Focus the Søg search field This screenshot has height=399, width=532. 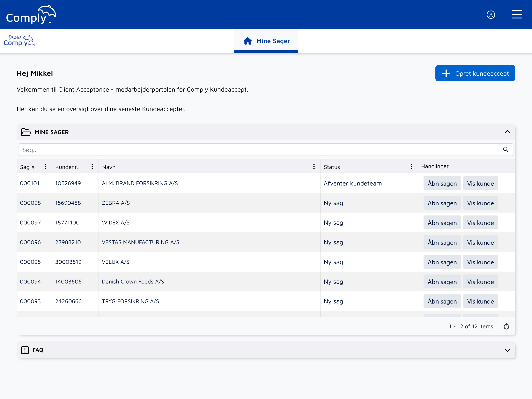point(266,150)
